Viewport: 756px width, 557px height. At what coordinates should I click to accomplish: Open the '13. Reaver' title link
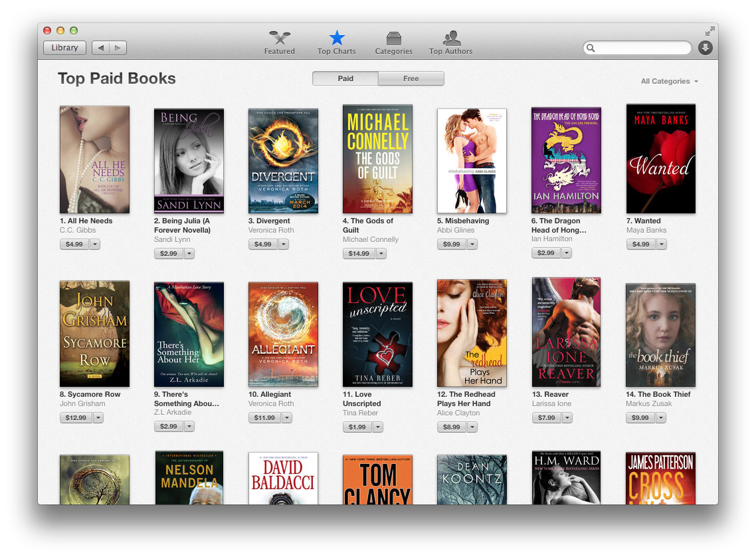coord(551,394)
